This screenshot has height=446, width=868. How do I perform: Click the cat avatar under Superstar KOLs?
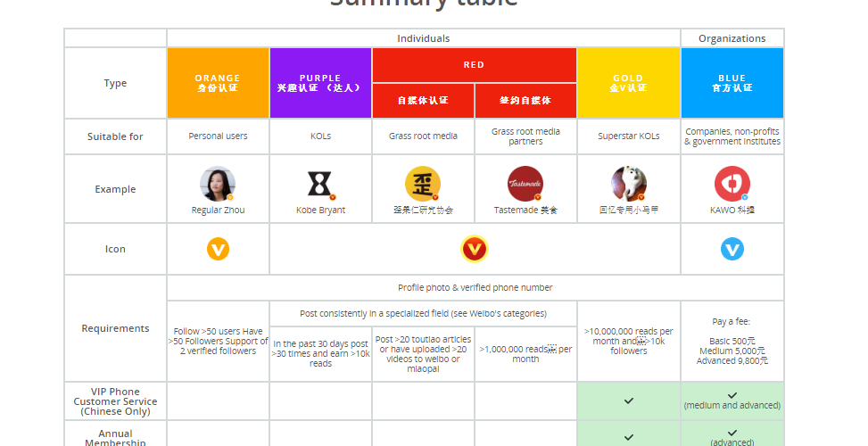(629, 184)
